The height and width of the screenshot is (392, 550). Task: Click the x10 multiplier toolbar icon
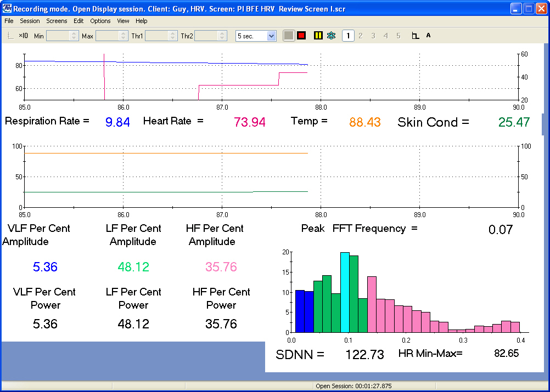23,36
